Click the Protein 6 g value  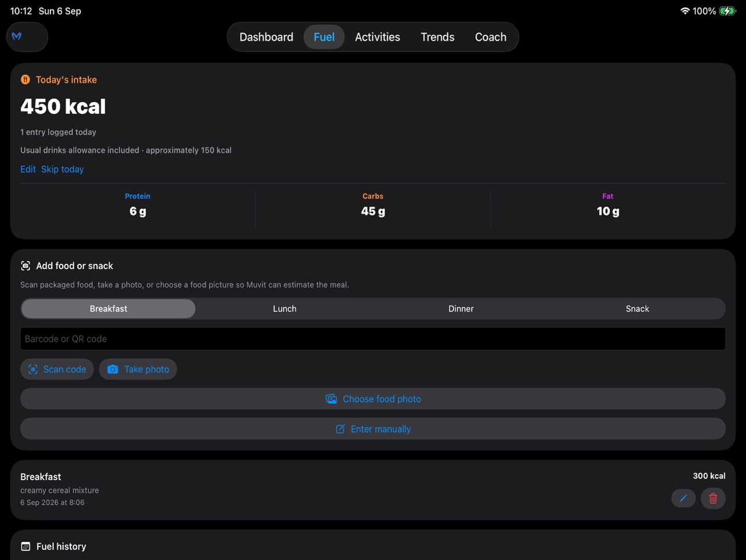[x=138, y=211]
